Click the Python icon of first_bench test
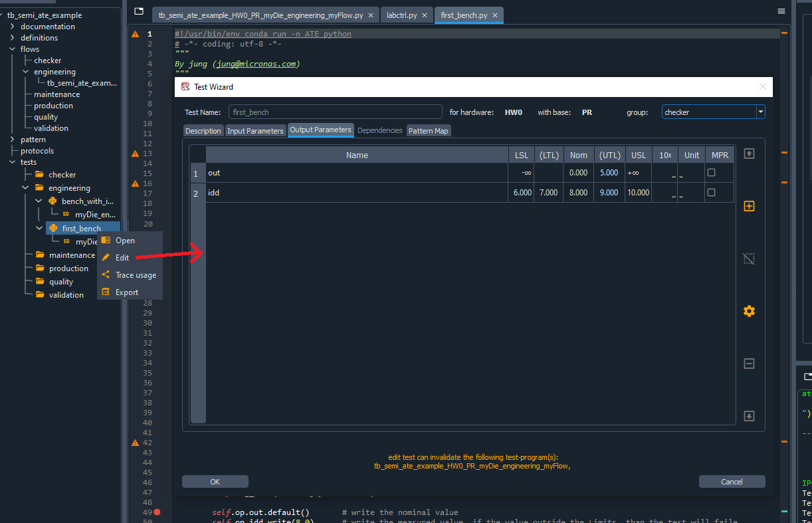Image resolution: width=812 pixels, height=523 pixels. click(53, 229)
